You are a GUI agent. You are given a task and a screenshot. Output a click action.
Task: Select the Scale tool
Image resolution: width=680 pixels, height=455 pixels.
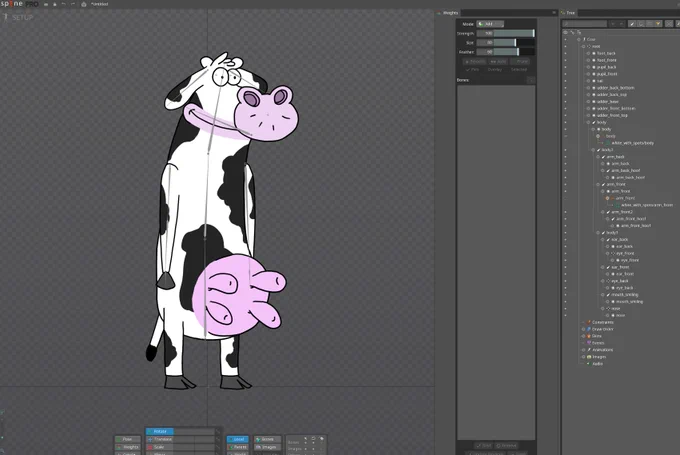click(x=159, y=447)
